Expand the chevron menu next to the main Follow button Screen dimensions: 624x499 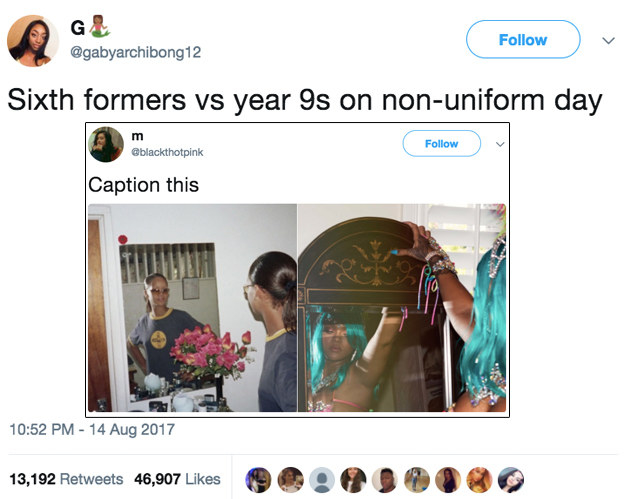tap(608, 41)
